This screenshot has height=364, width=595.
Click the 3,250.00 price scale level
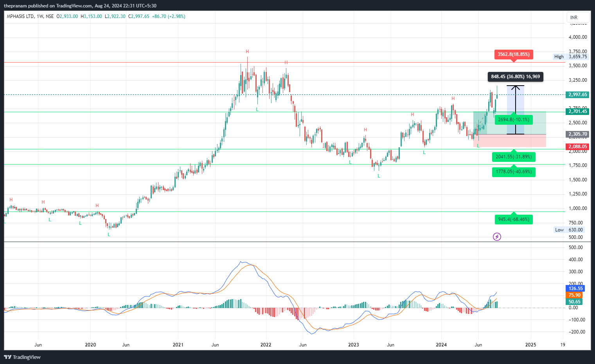pyautogui.click(x=578, y=80)
